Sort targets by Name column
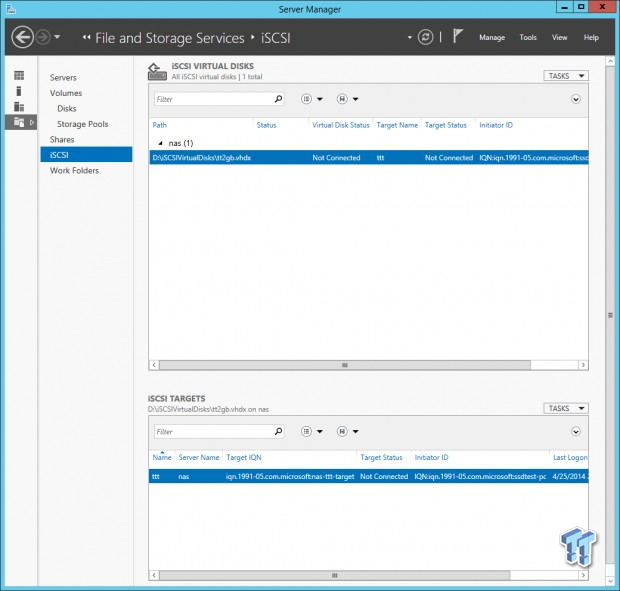Screen dimensions: 620x591 pyautogui.click(x=162, y=457)
